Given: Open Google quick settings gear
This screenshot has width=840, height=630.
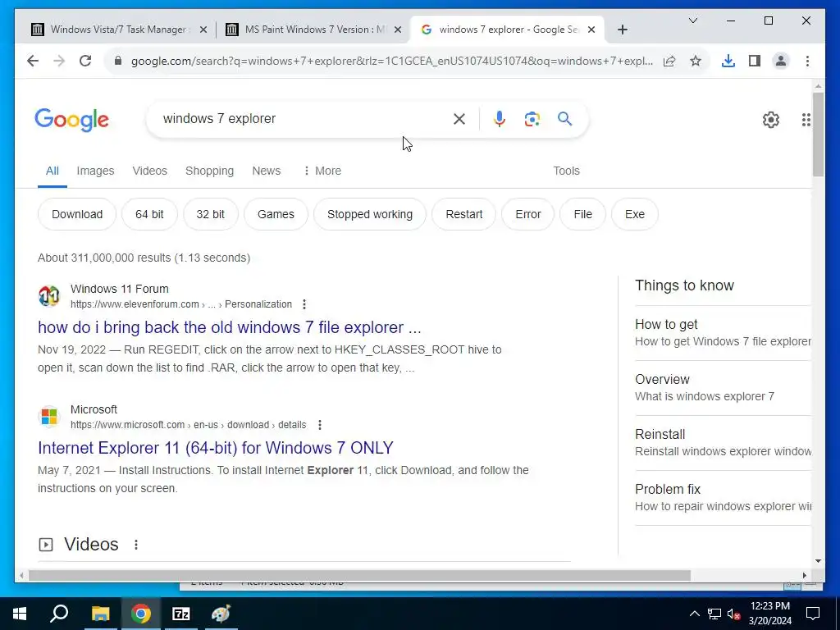Looking at the screenshot, I should [771, 120].
